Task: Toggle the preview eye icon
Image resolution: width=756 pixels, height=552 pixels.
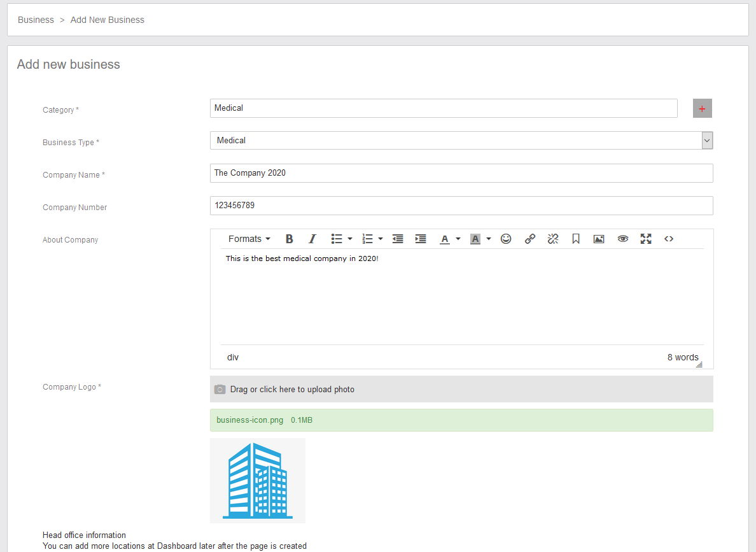Action: (x=622, y=239)
